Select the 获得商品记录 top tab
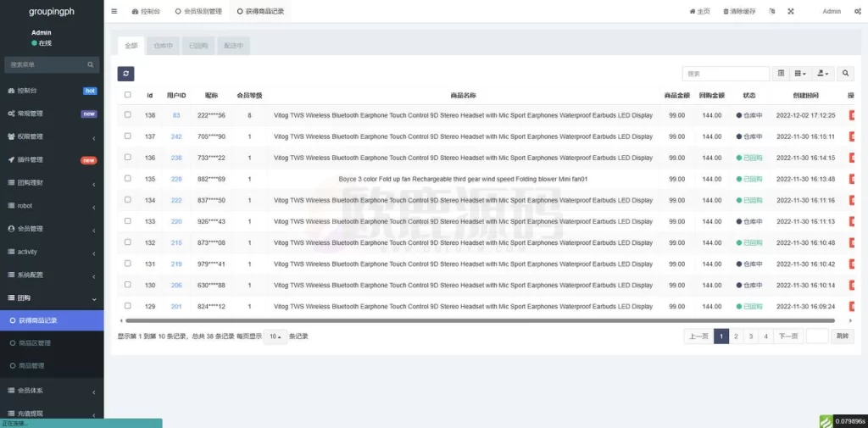This screenshot has height=428, width=868. coord(261,11)
